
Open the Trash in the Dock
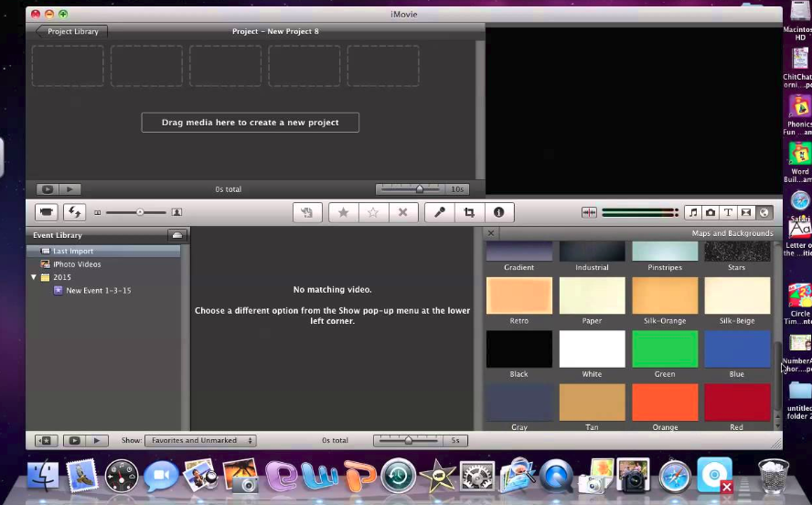point(774,476)
